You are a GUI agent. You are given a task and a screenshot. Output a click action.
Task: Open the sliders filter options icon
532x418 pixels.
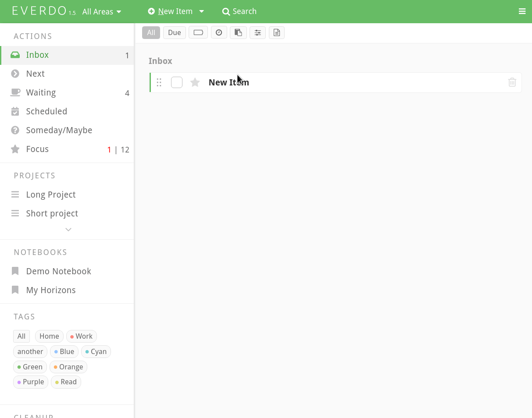(x=257, y=32)
